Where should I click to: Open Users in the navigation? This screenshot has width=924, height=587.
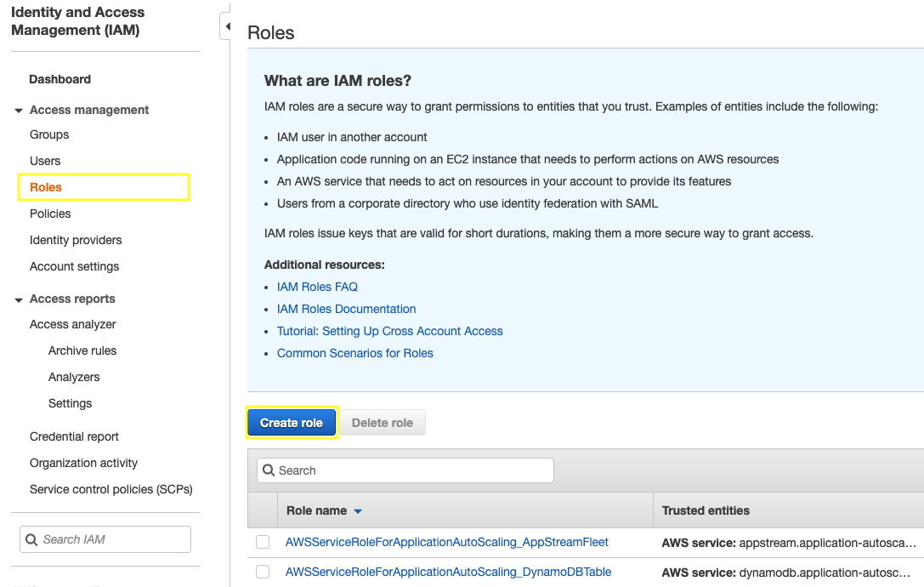(x=45, y=161)
